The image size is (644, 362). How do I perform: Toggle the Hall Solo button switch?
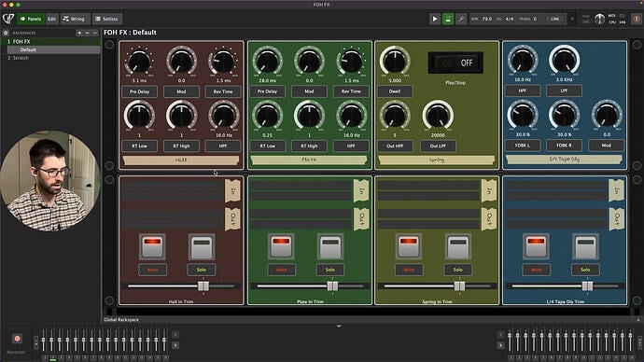[x=202, y=247]
